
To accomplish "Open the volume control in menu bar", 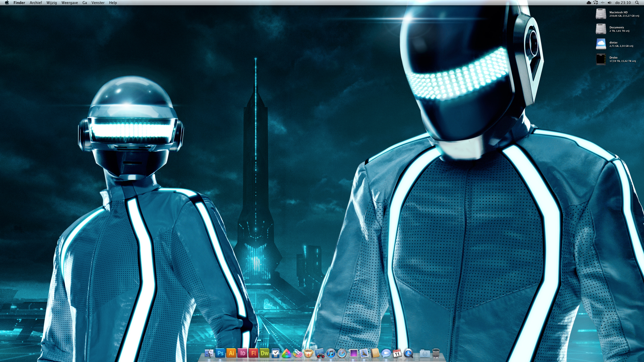I will 609,3.
